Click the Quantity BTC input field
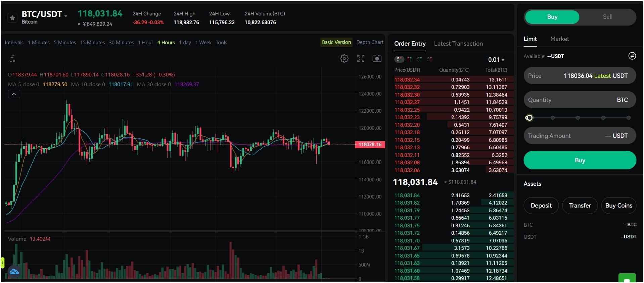644x283 pixels. [x=580, y=100]
